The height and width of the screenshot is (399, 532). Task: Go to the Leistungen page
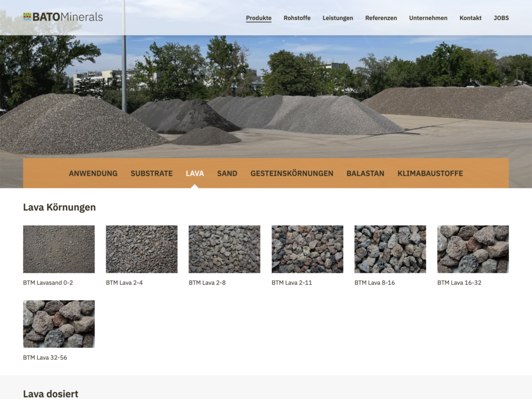[x=338, y=18]
